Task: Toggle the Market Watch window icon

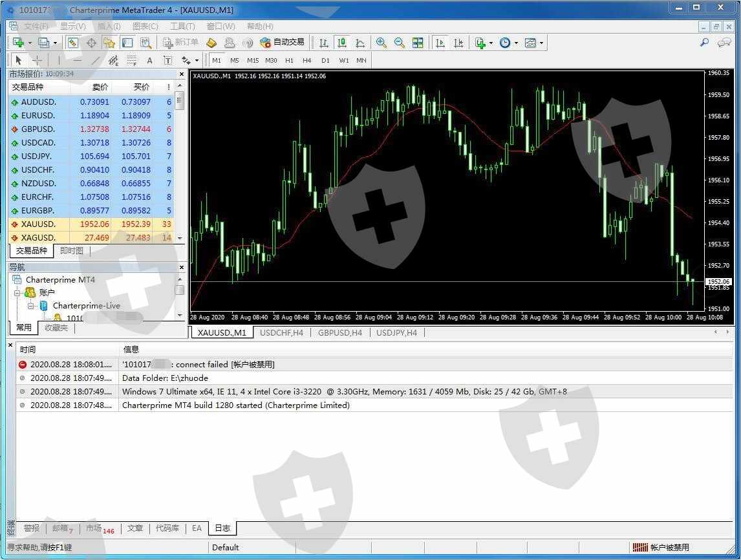Action: 73,43
